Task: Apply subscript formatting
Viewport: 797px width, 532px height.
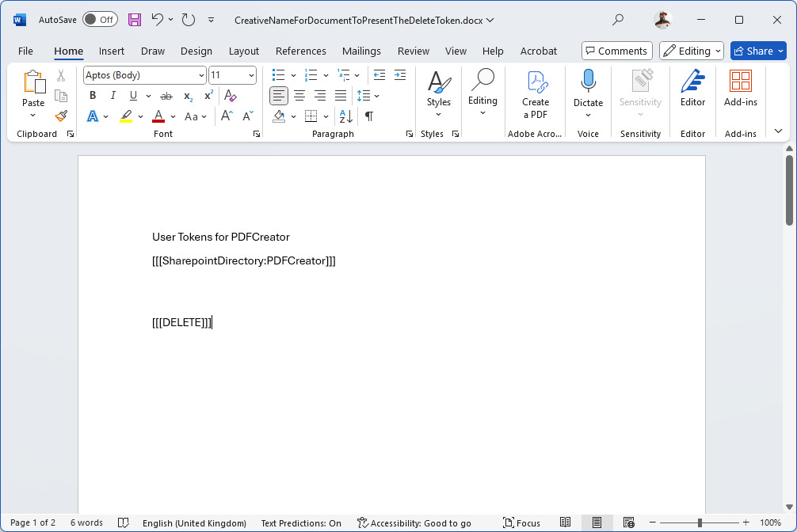Action: (188, 96)
